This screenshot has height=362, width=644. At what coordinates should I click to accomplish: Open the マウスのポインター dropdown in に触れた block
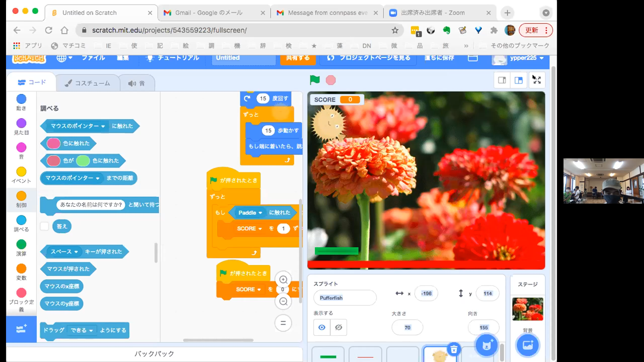coord(78,126)
